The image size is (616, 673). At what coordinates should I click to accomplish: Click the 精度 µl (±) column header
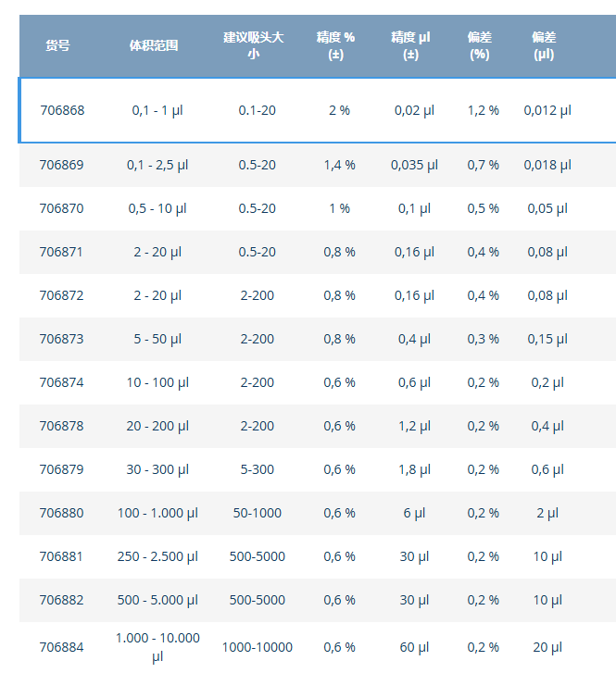pyautogui.click(x=410, y=45)
